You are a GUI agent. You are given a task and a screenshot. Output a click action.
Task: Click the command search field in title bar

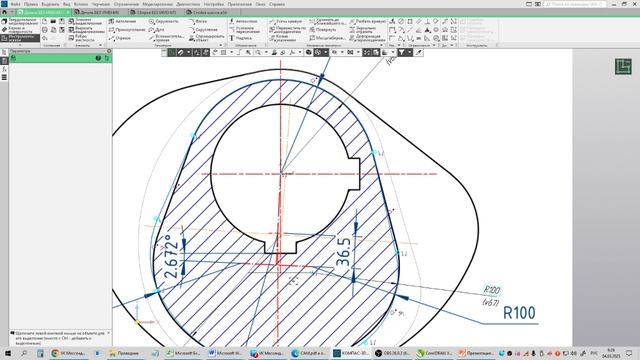pos(575,4)
